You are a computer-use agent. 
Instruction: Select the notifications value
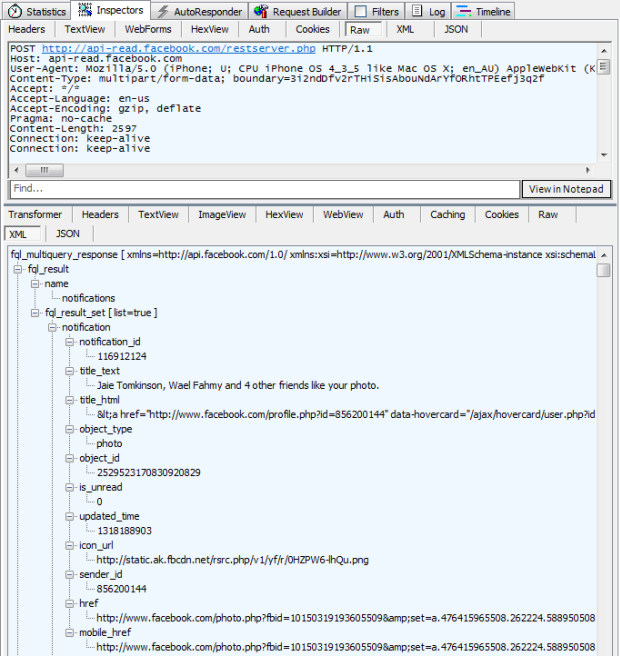[x=88, y=298]
